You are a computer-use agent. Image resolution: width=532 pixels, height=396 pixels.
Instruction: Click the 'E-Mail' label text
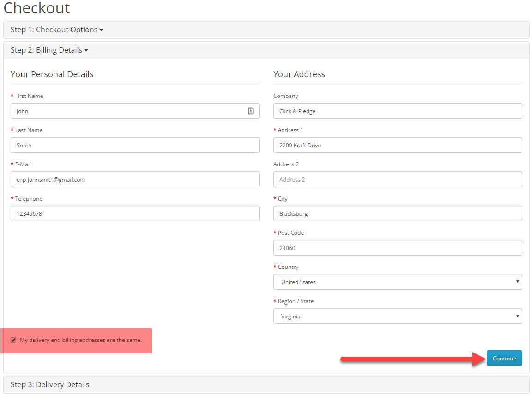pos(23,164)
